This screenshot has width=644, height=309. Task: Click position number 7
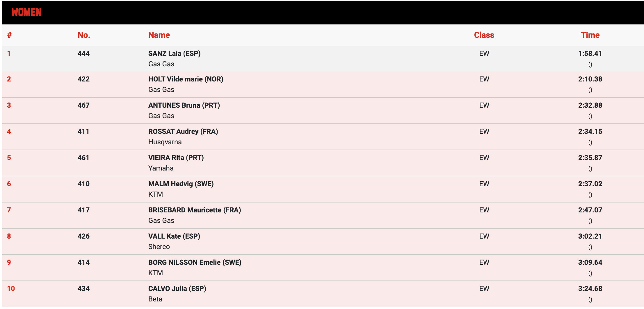[9, 210]
